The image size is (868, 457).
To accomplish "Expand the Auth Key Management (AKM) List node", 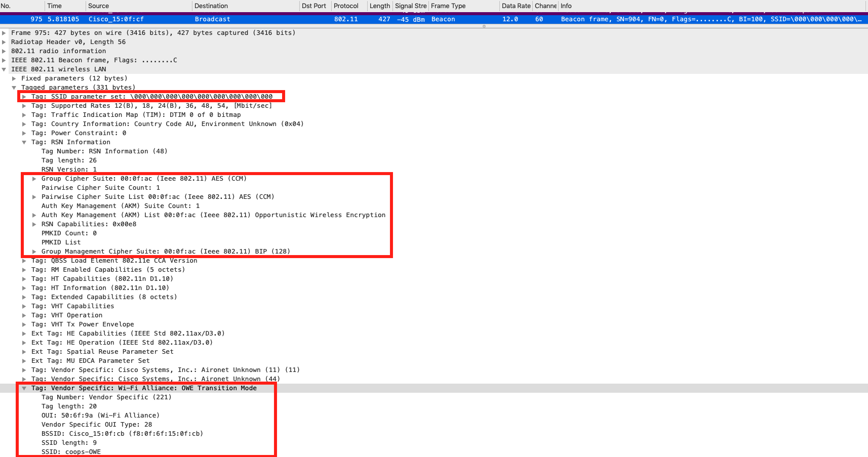I will [33, 215].
